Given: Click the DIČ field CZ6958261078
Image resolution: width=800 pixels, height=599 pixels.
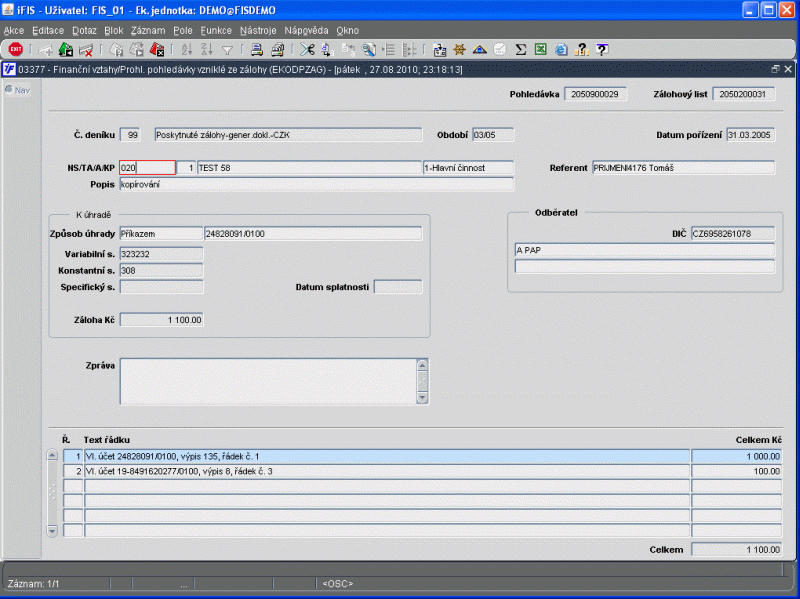Looking at the screenshot, I should [733, 233].
